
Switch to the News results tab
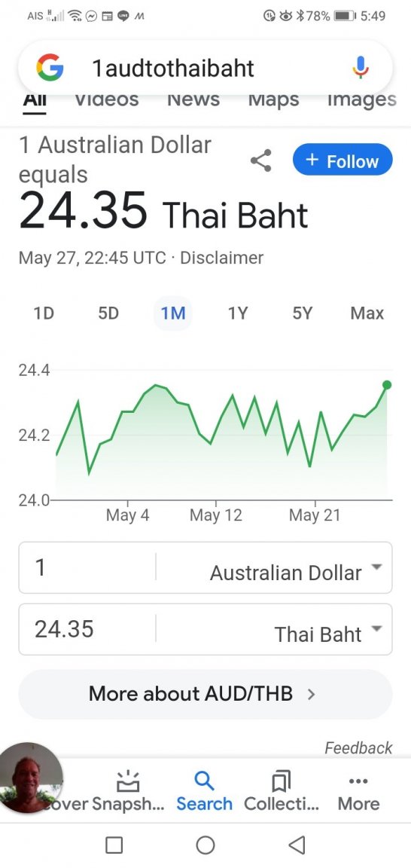(x=193, y=99)
